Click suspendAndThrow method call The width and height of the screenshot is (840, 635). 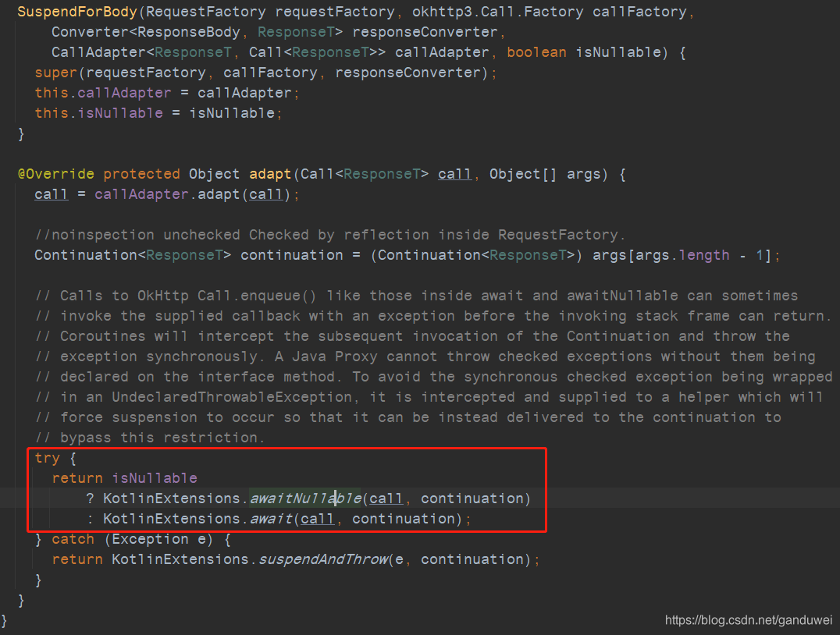[323, 559]
